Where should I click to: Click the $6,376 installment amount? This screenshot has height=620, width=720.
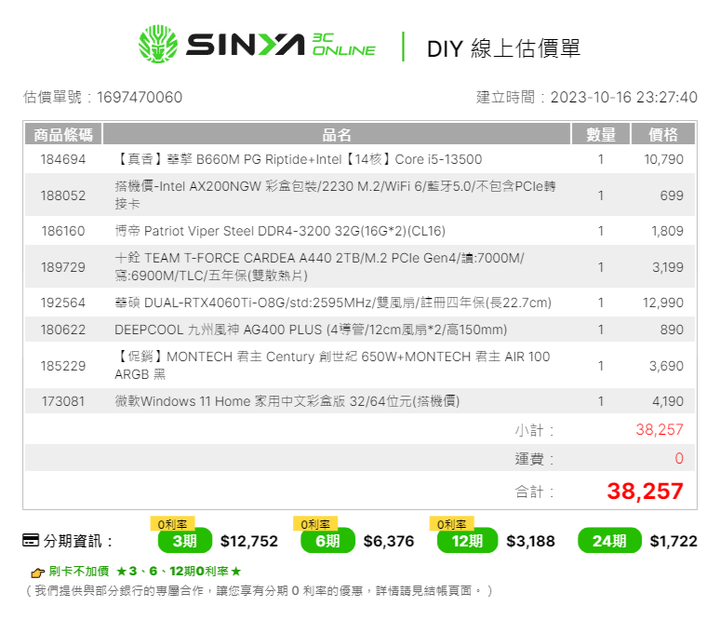[x=389, y=541]
